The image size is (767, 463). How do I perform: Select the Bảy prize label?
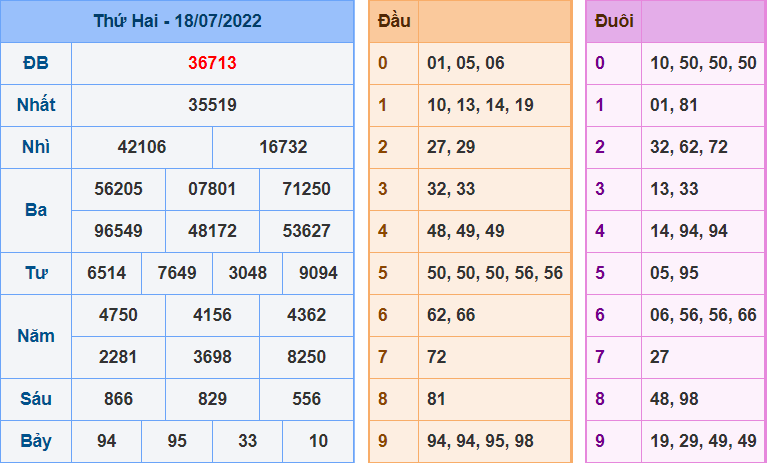coord(36,441)
